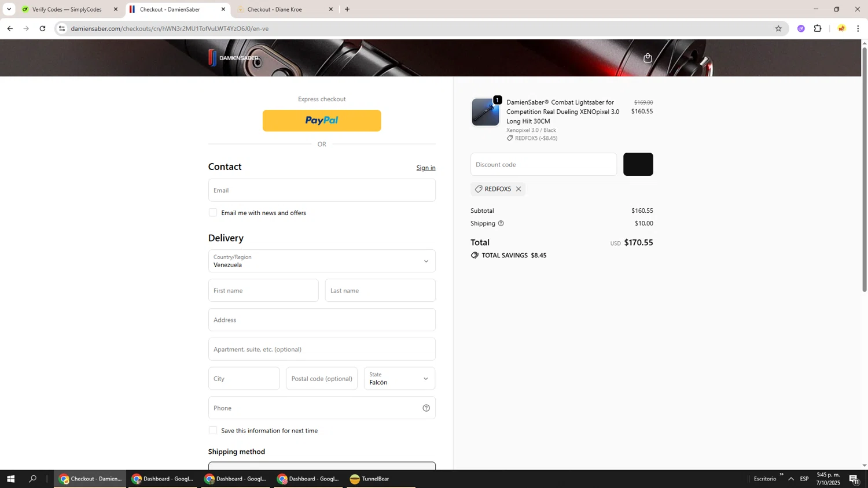Click the ESP language indicator
Screen dimensions: 868x488
804,479
